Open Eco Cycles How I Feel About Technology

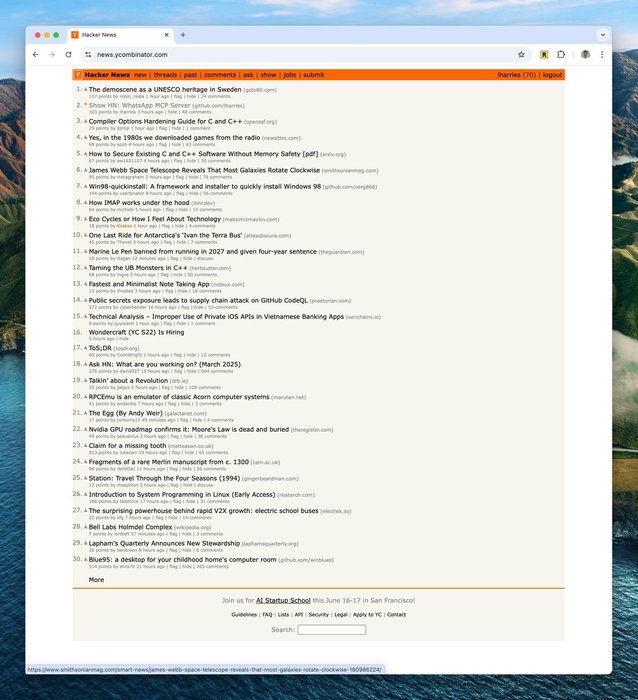pos(154,219)
